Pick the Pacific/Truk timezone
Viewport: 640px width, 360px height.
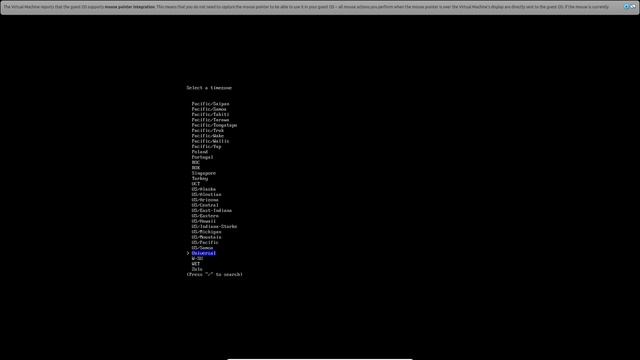click(207, 131)
